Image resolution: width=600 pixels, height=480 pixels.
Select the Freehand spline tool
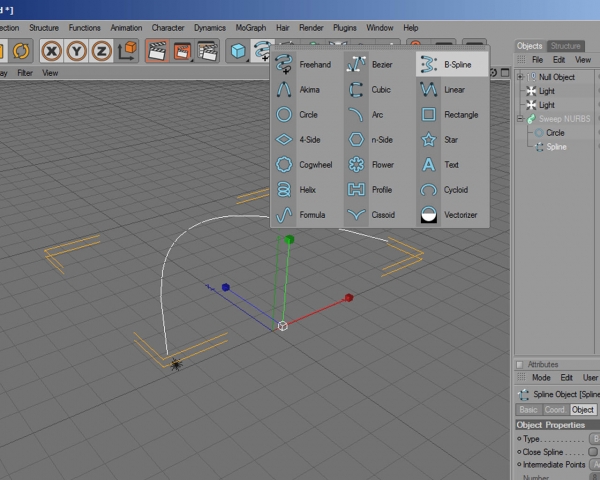pyautogui.click(x=305, y=64)
